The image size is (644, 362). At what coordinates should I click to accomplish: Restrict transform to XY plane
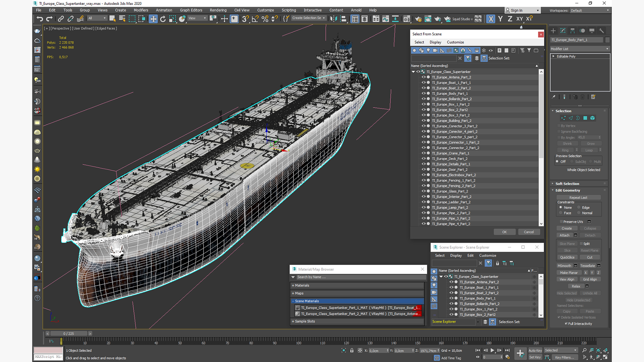tap(520, 19)
